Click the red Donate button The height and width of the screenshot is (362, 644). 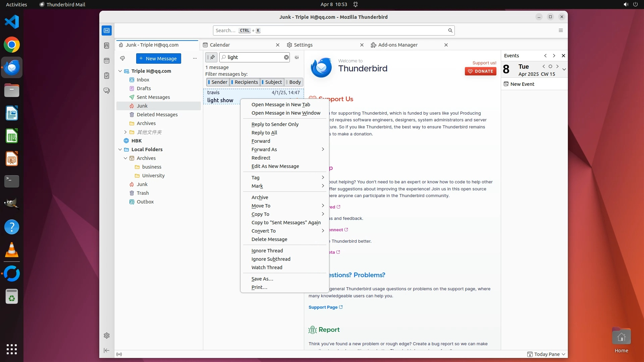(480, 71)
